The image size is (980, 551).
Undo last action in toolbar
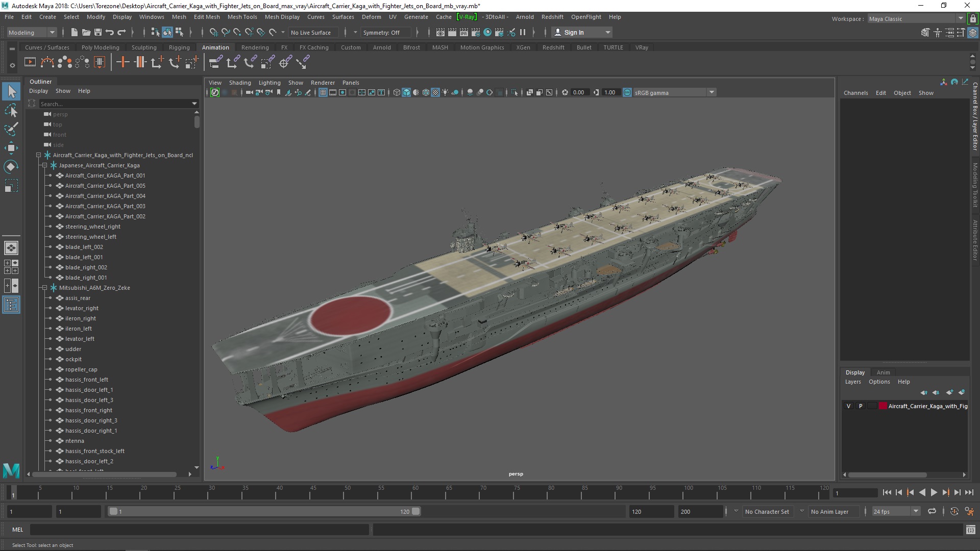point(110,32)
